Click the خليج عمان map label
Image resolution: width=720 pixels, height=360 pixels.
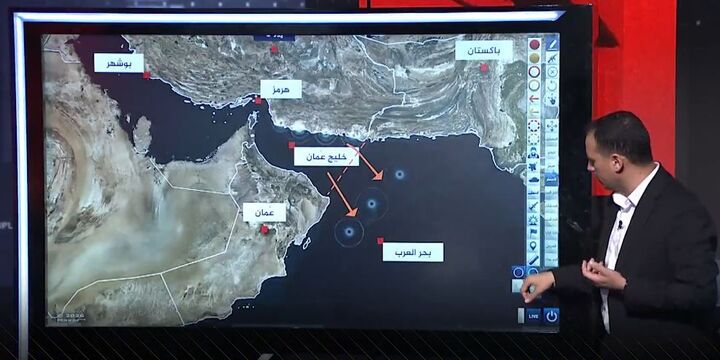click(x=326, y=157)
